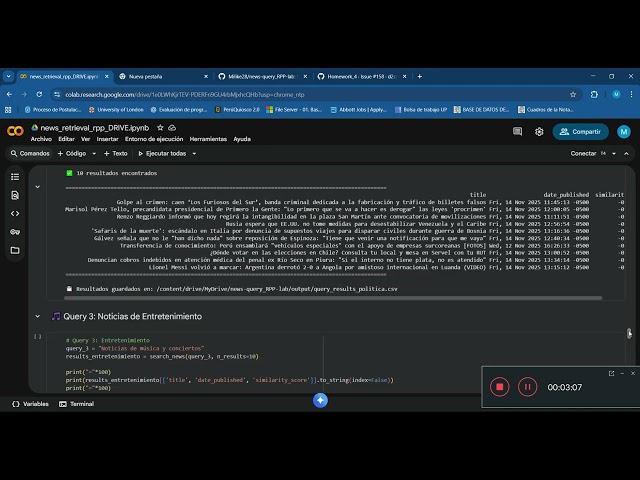Viewport: 640px width, 480px height.
Task: Open Bolsa de trabajo UP bookmark
Action: pyautogui.click(x=420, y=109)
